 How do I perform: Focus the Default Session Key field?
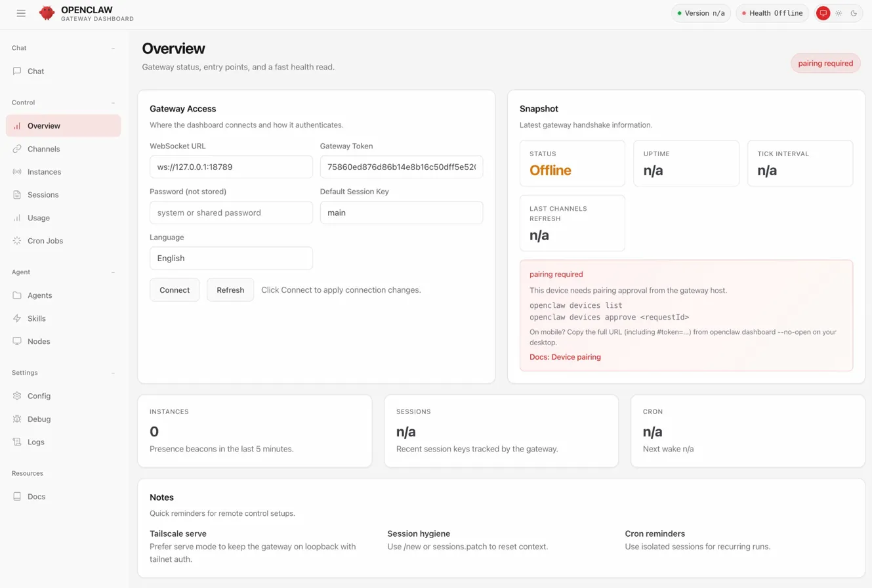pyautogui.click(x=402, y=213)
